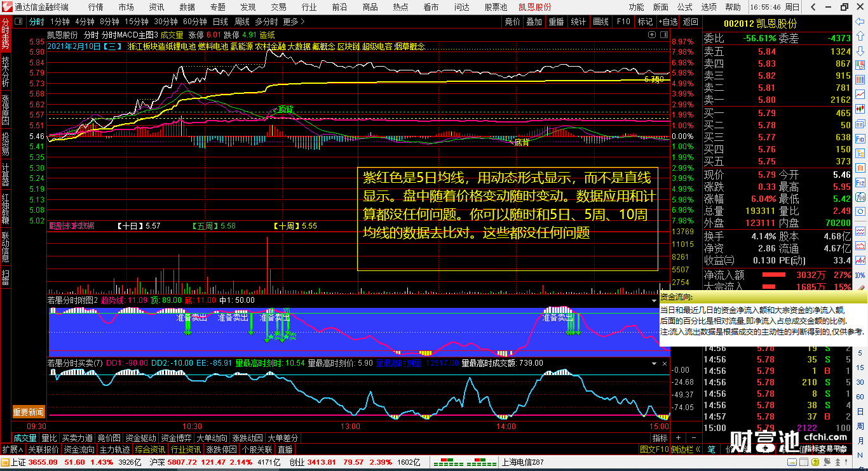The height and width of the screenshot is (471, 868).
Task: Click the 重要新闻 button
Action: (x=29, y=412)
